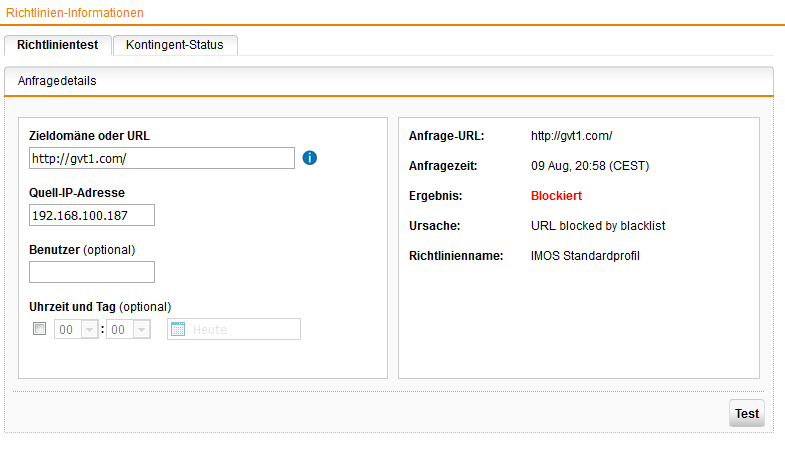
Task: Click the Richtlinien-Informationen page title
Action: click(75, 13)
